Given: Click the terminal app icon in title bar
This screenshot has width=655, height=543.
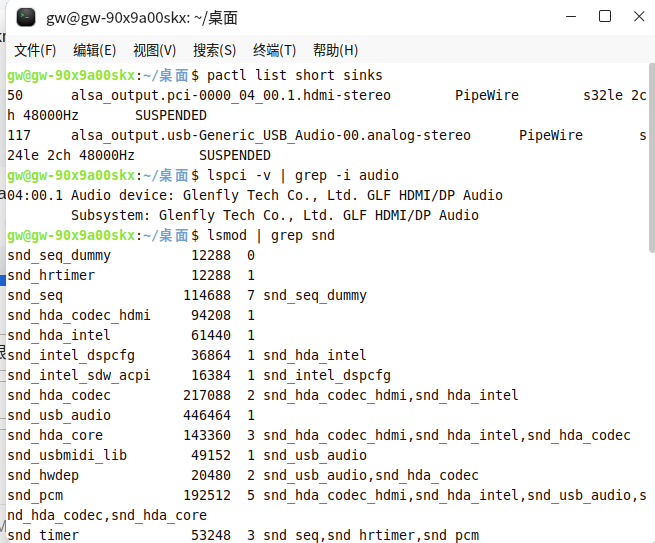Looking at the screenshot, I should (x=26, y=18).
